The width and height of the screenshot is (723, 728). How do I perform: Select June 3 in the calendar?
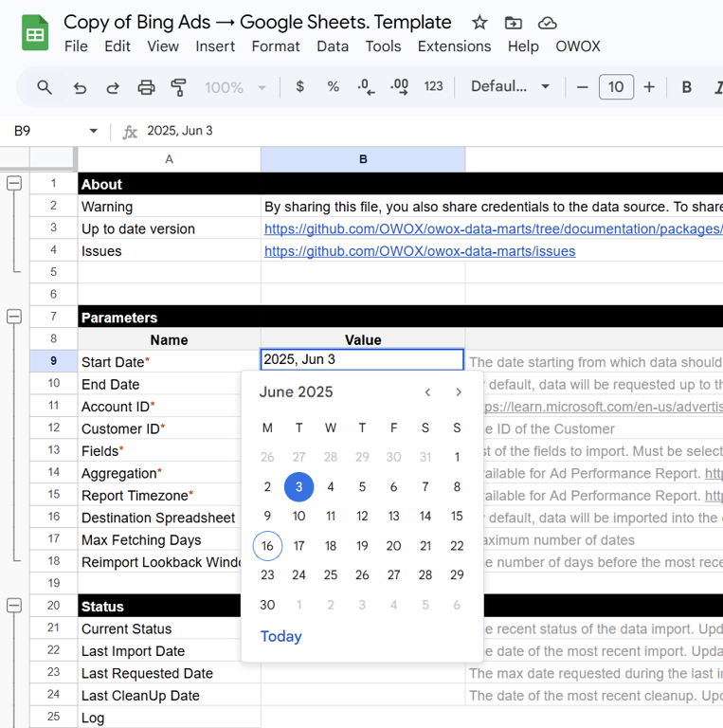(298, 486)
